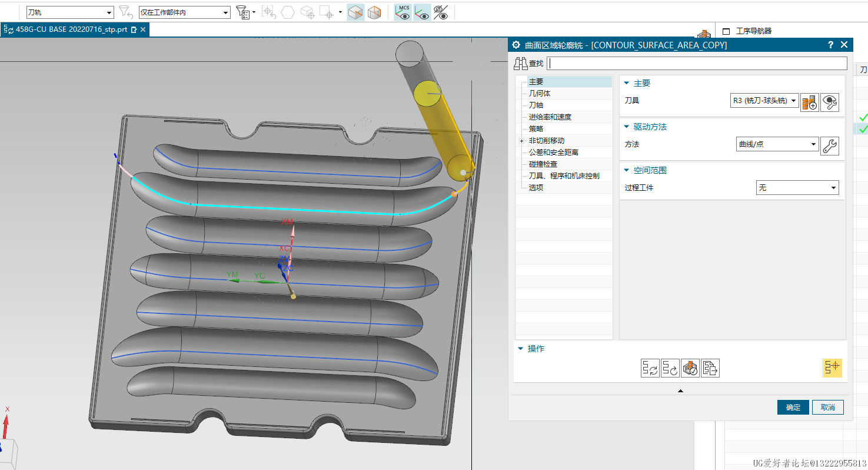The image size is (868, 470).
Task: Open the 过程工件 dropdown
Action: (797, 188)
